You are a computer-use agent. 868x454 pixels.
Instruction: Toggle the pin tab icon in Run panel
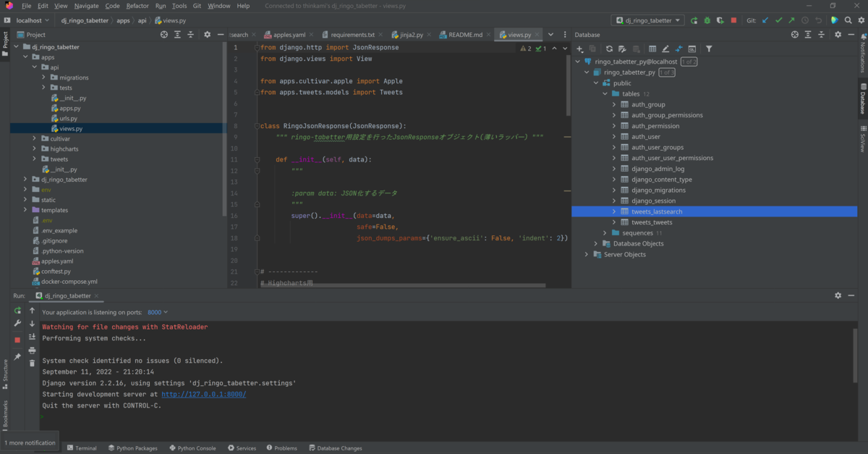[17, 357]
